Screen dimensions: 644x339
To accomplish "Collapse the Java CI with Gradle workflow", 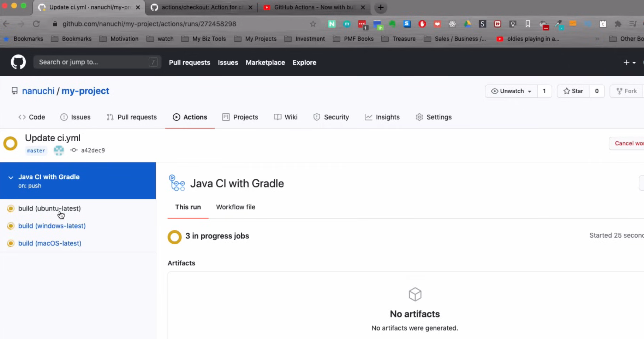I will (x=11, y=178).
